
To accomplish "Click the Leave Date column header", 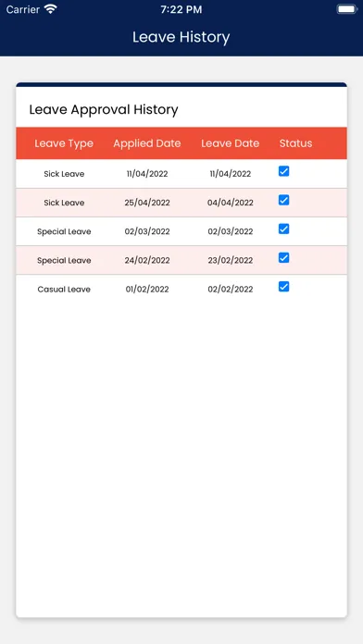I will [231, 143].
